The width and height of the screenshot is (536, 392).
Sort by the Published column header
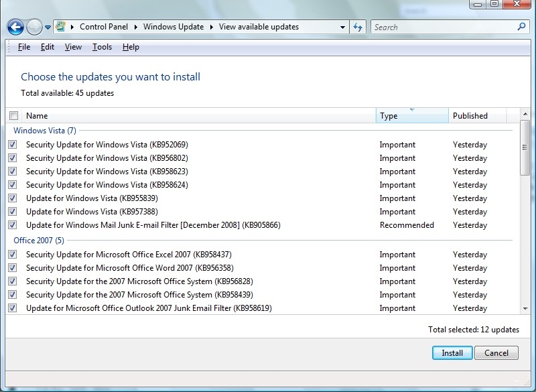coord(478,115)
